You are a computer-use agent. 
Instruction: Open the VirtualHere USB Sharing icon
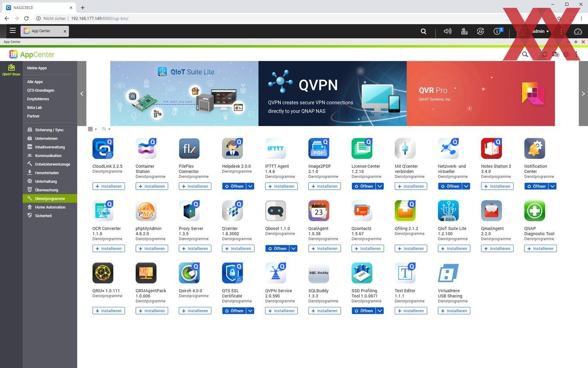[x=448, y=273]
